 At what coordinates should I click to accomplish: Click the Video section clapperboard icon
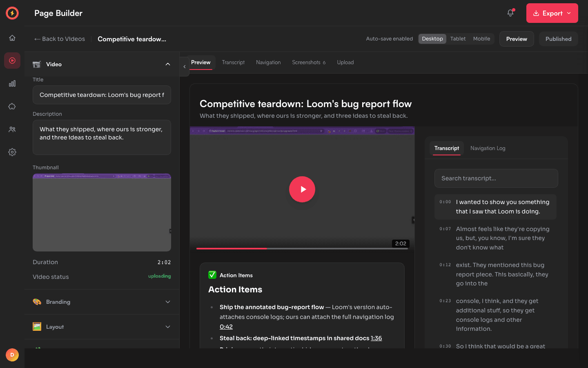37,64
